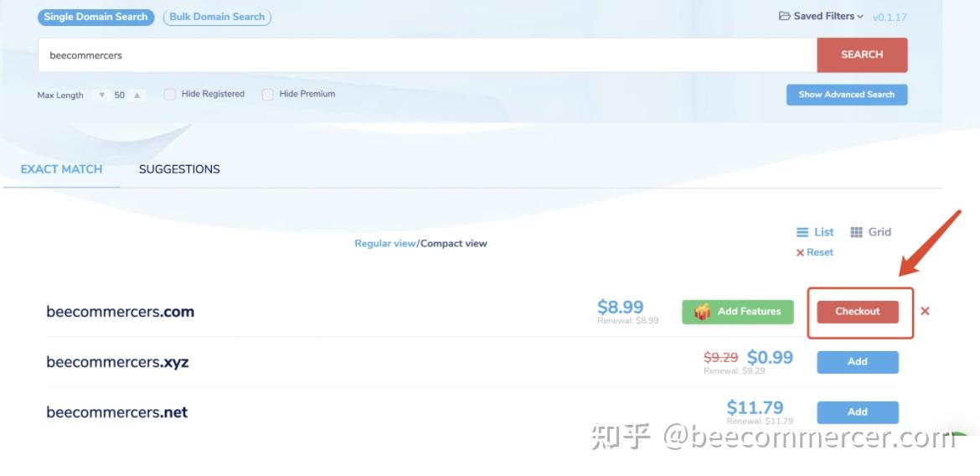Open the SUGGESTIONS tab
980x476 pixels.
179,169
